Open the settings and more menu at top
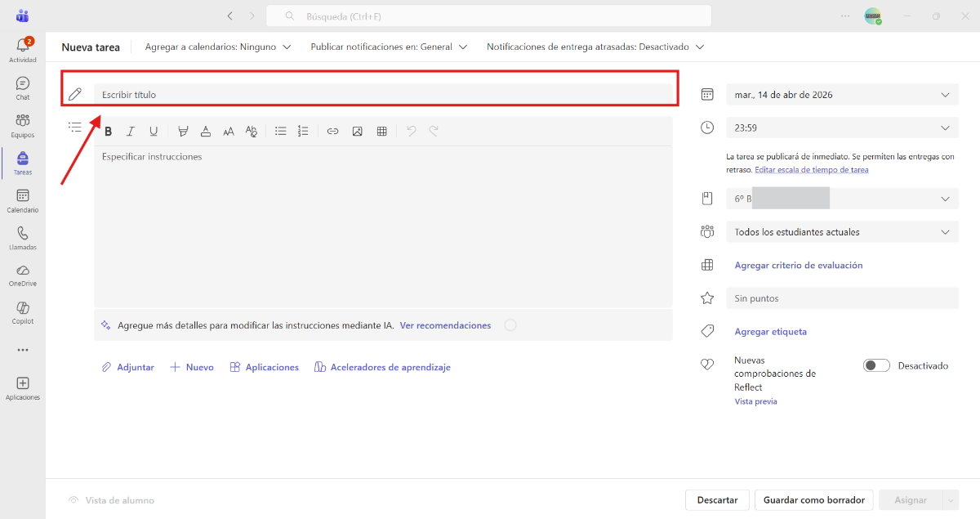Viewport: 980px width, 519px height. click(845, 16)
